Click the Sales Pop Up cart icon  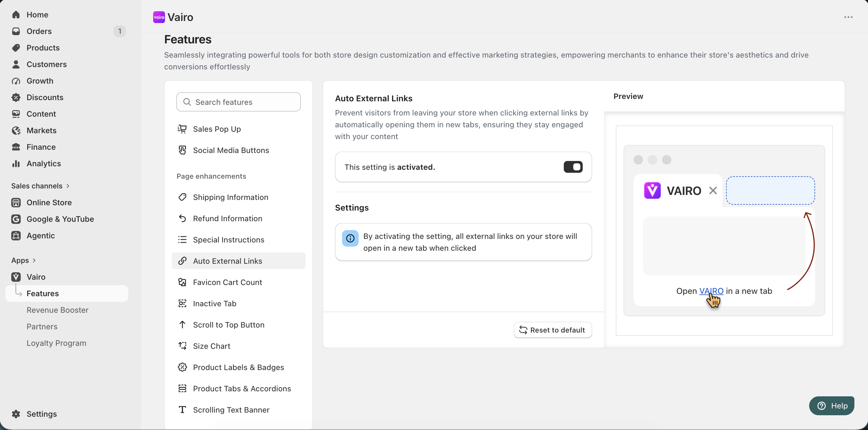182,129
